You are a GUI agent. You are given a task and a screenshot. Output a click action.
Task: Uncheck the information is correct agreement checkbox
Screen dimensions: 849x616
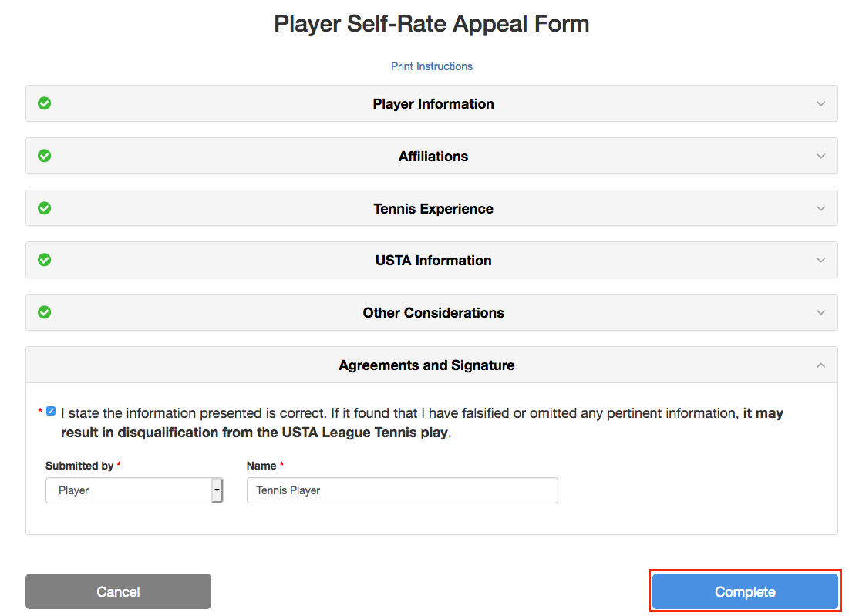pos(51,411)
